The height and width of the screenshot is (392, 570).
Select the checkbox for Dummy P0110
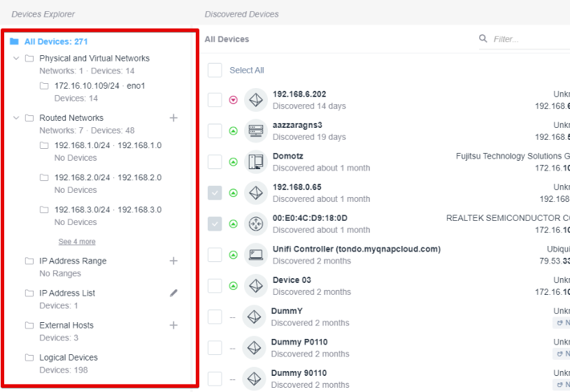point(215,347)
